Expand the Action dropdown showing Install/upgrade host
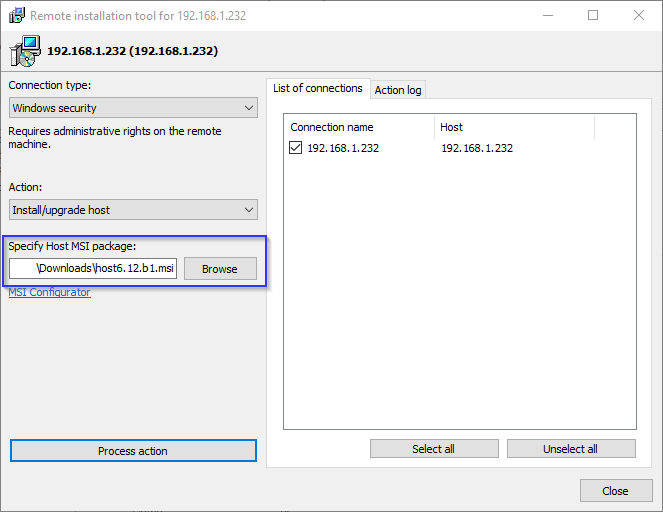 pos(133,210)
